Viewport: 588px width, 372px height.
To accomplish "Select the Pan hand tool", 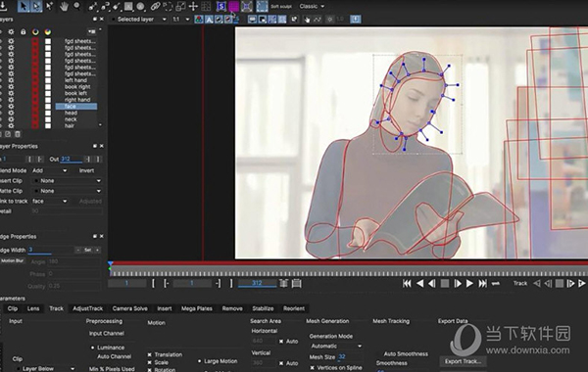I will tap(64, 6).
